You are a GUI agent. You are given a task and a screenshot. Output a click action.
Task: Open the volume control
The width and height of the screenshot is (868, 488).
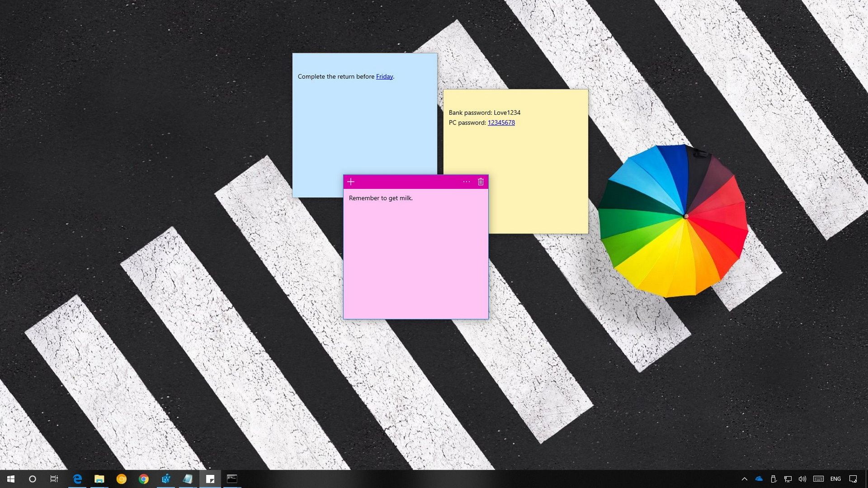click(803, 479)
